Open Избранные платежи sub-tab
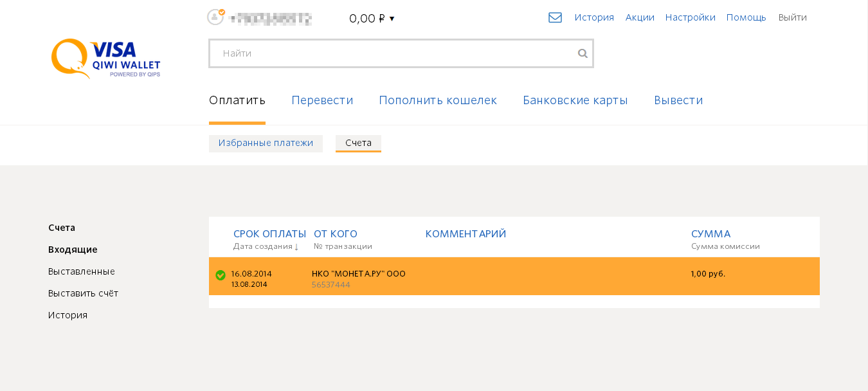The height and width of the screenshot is (391, 868). tap(266, 143)
